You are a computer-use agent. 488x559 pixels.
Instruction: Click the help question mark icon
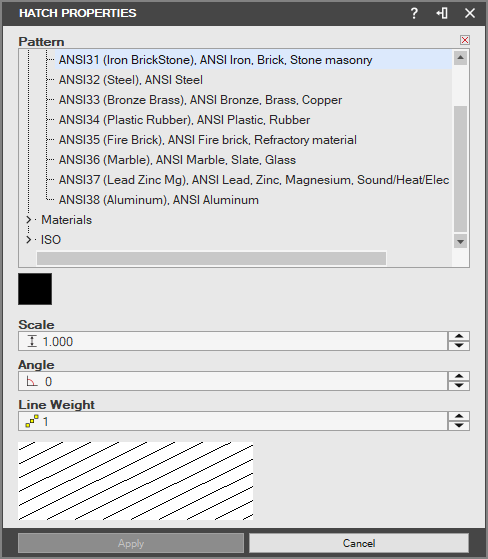[x=414, y=14]
